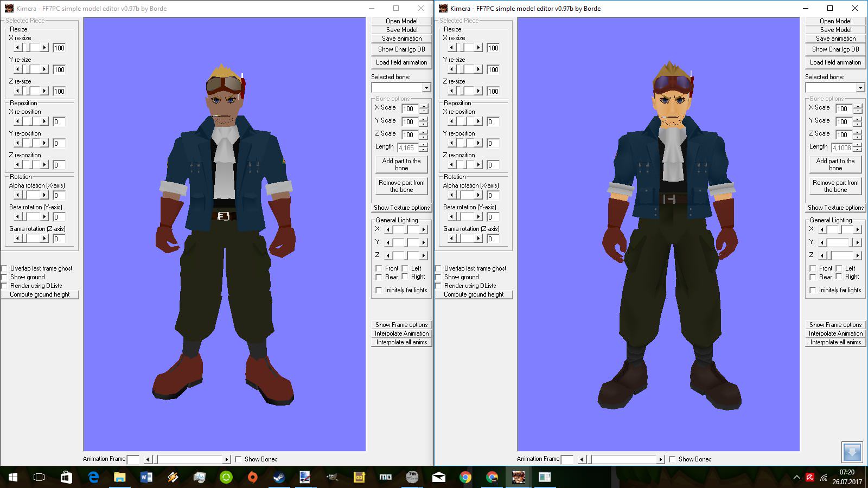Click the right window's Kimera title bar icon
868x488 pixels.
click(x=443, y=8)
